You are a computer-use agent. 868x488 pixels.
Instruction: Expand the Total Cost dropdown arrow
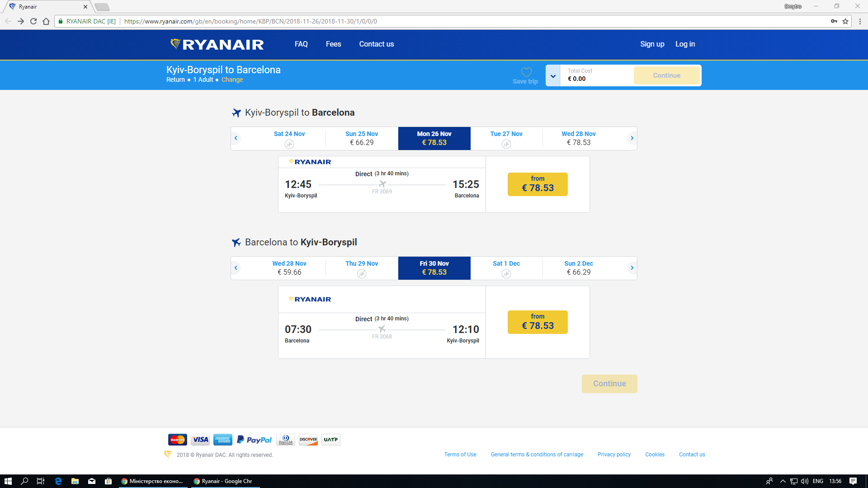pos(553,76)
